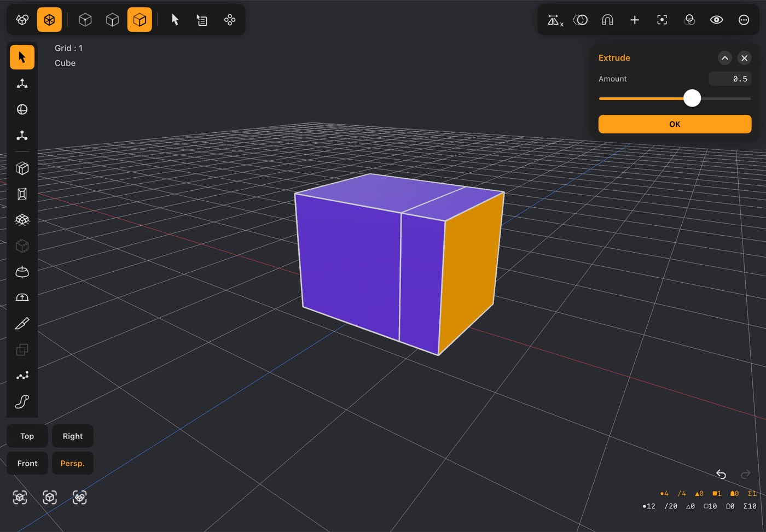Choose the inset face tool
This screenshot has height=532, width=766.
click(22, 194)
